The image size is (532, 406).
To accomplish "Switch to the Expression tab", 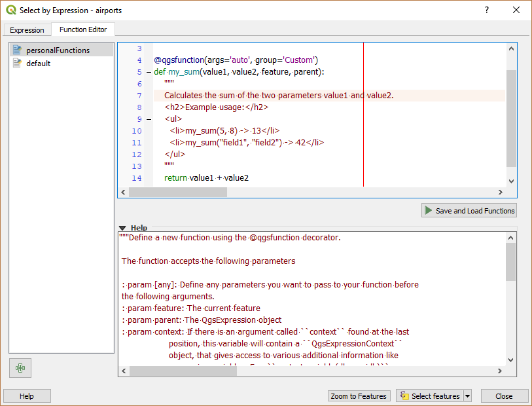I will click(x=27, y=30).
